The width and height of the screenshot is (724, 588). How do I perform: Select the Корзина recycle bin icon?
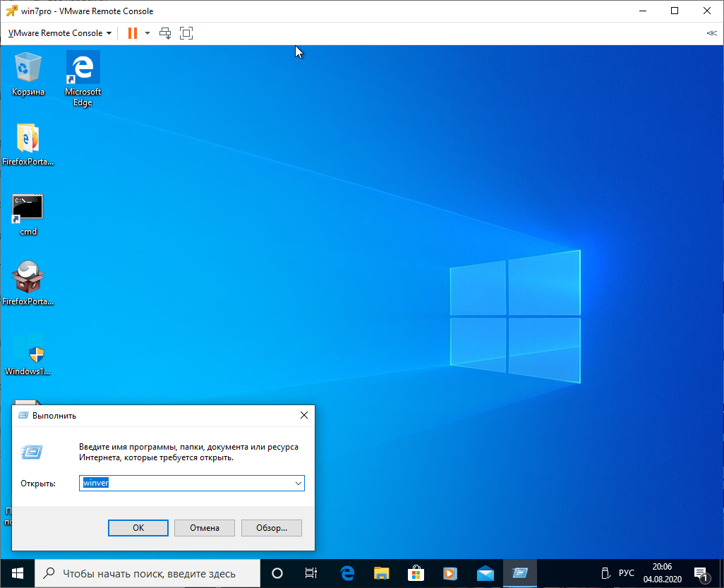click(x=28, y=74)
